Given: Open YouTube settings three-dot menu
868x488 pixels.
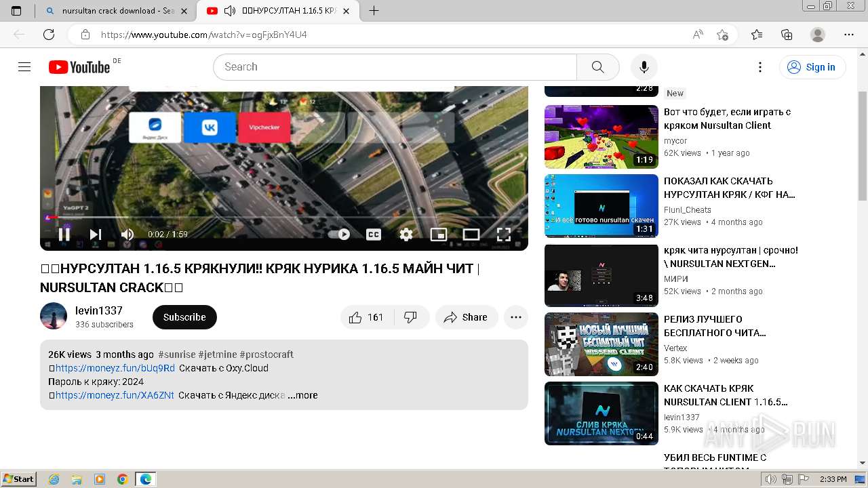Looking at the screenshot, I should click(x=760, y=67).
